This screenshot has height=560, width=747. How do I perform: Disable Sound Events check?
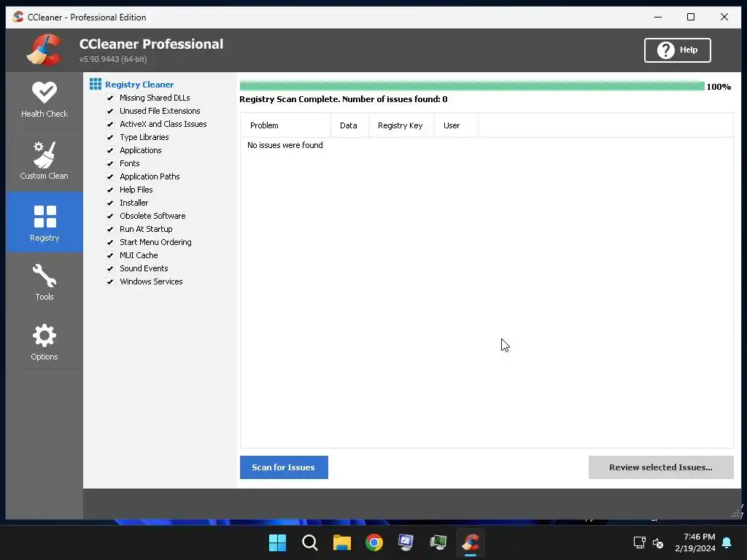(x=110, y=268)
